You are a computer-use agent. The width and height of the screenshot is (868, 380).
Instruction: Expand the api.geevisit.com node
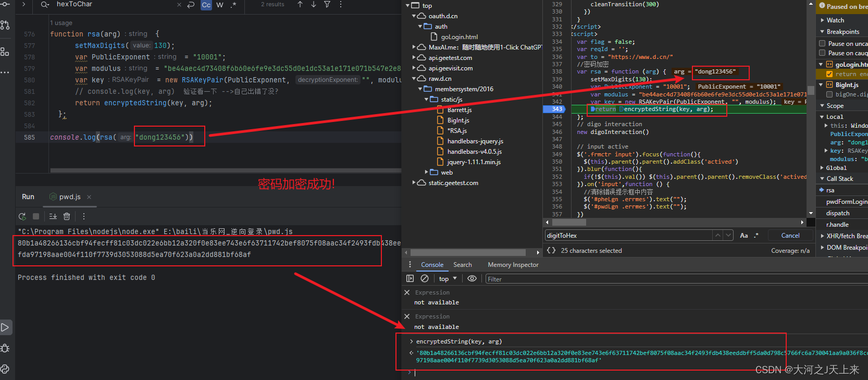point(414,68)
